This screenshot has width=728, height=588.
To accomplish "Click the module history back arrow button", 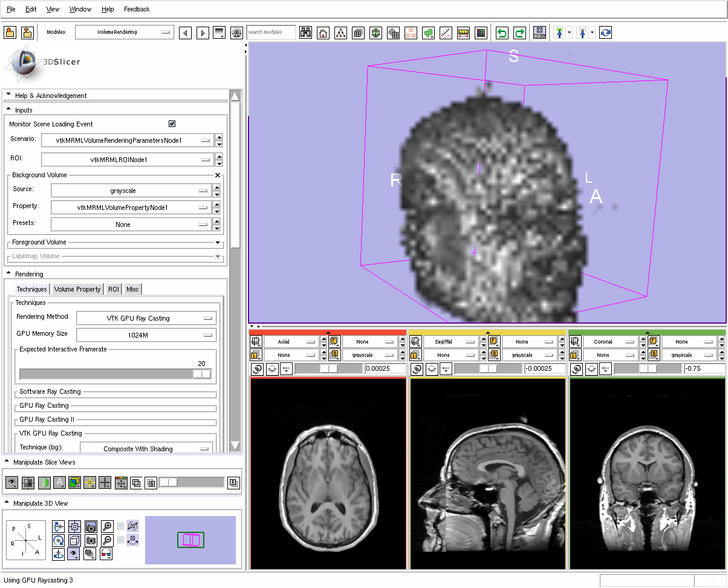I will tap(186, 33).
